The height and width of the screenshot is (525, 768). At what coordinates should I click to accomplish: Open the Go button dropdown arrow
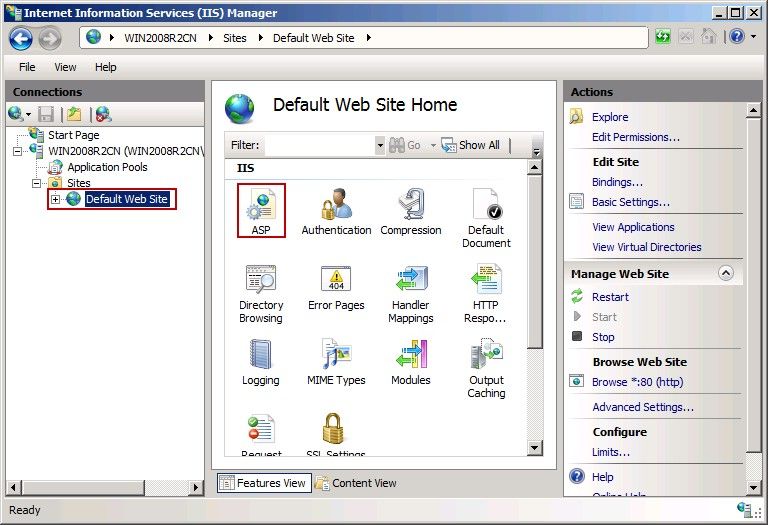(x=433, y=145)
